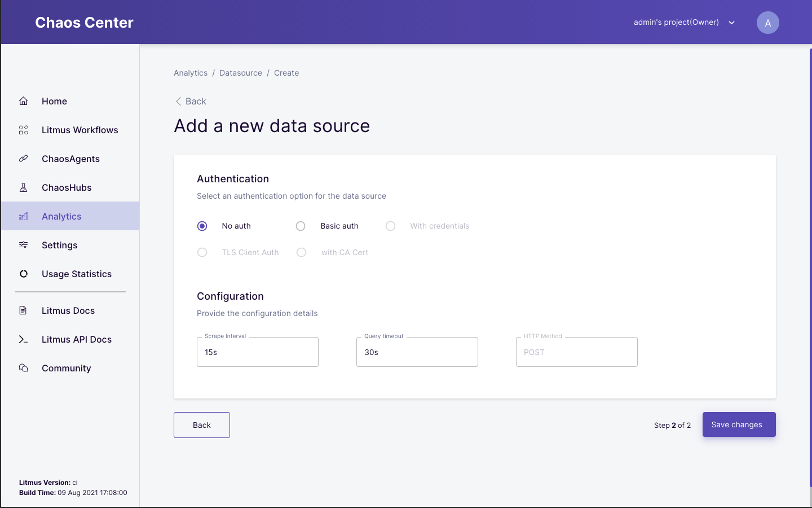Click the Save changes button
This screenshot has height=508, width=812.
739,424
